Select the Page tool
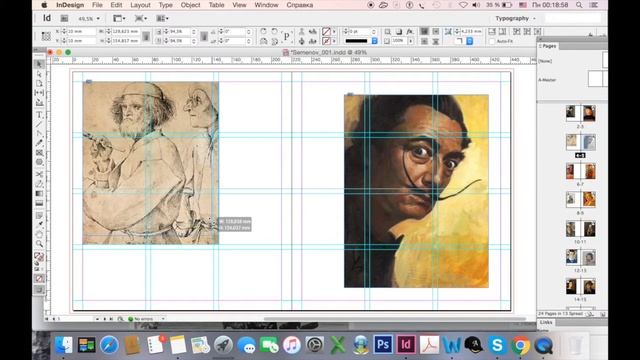The image size is (640, 360). coord(39,83)
